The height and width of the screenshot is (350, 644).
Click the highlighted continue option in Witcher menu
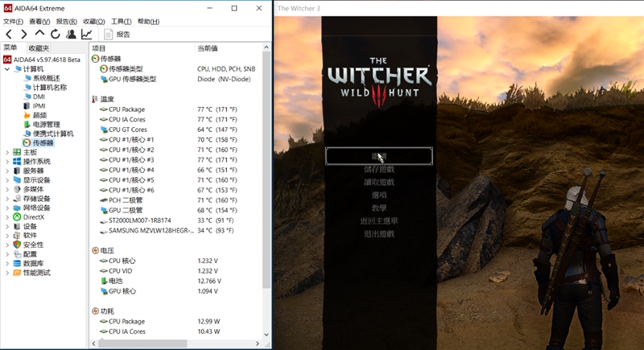coord(379,156)
